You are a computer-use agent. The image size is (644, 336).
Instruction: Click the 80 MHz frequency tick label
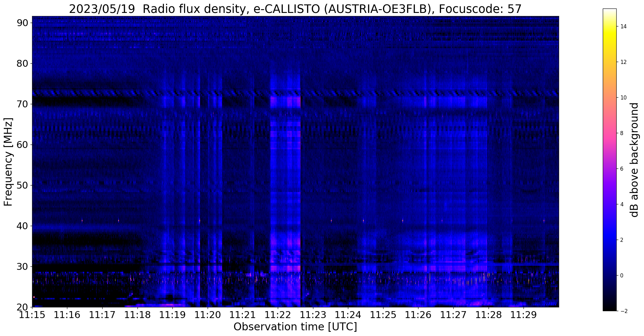coord(22,64)
